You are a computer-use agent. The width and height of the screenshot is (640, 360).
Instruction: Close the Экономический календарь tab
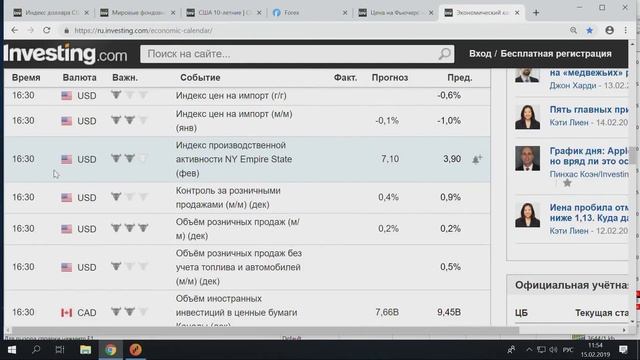tap(517, 13)
